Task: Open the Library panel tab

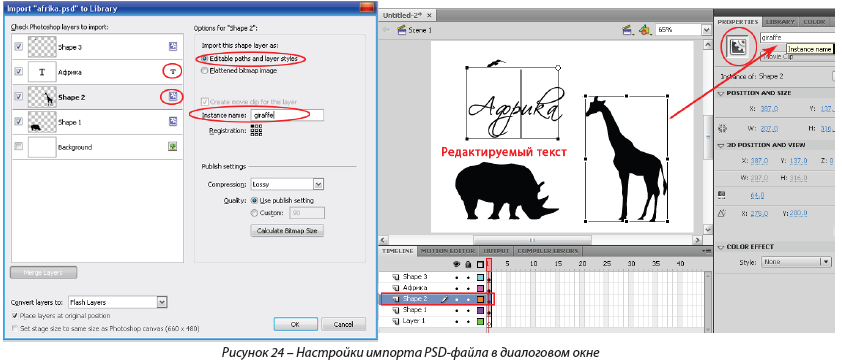Action: click(x=780, y=21)
